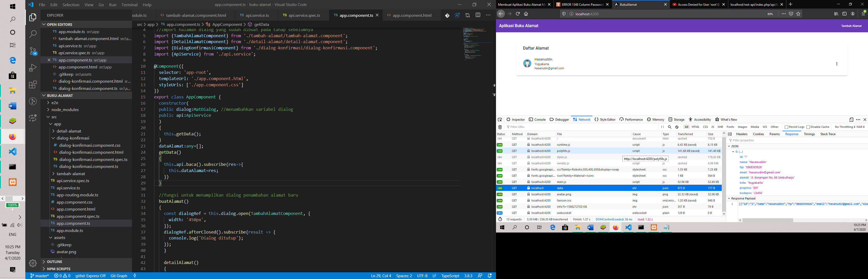Collapse the OPEN EDITORS section
Viewport: 868px width, 279px height.
[87, 24]
